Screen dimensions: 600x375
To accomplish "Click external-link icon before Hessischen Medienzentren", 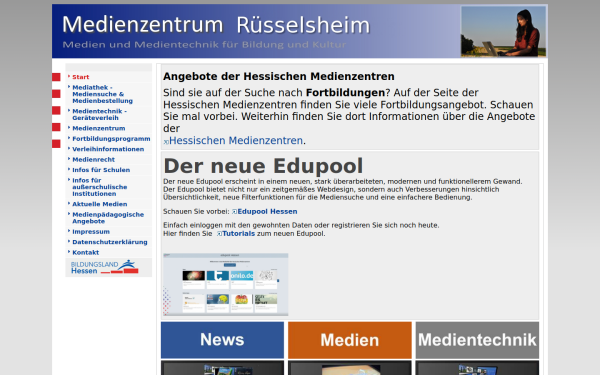I will point(166,142).
